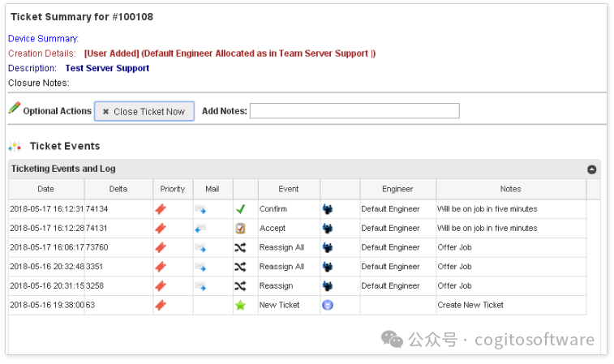Click Default Engineer in the Confirm row
The image size is (614, 364).
tap(390, 209)
